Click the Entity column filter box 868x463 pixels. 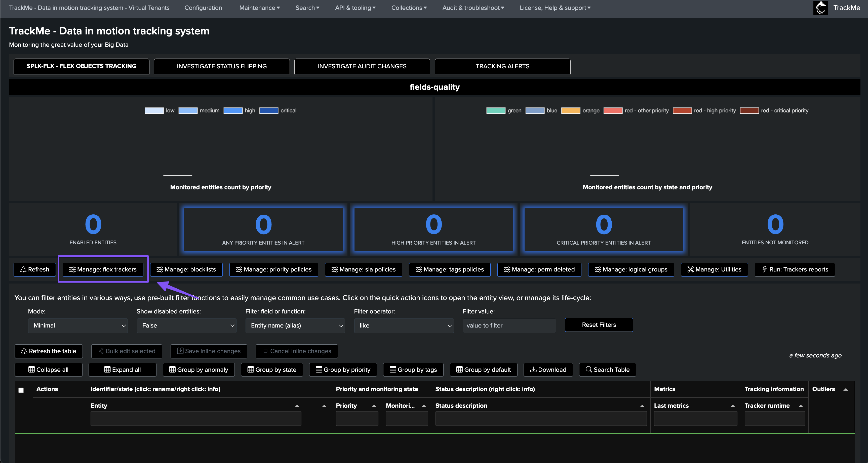(196, 419)
